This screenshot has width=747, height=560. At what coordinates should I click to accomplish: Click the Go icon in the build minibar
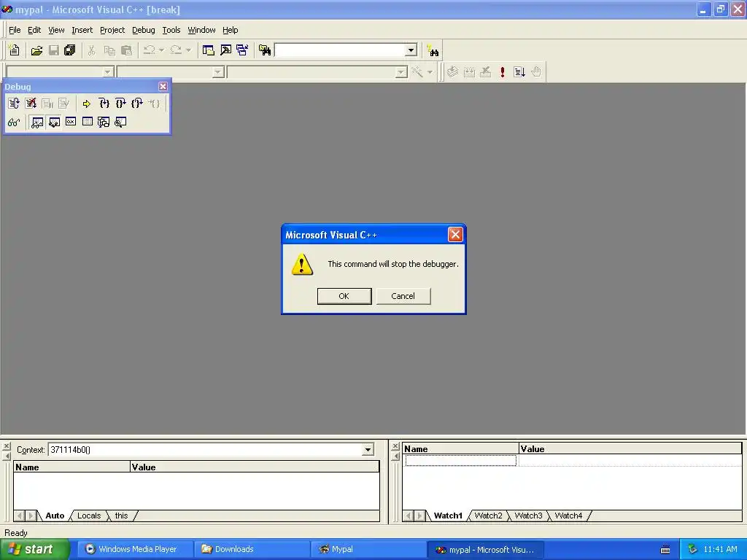(x=519, y=72)
